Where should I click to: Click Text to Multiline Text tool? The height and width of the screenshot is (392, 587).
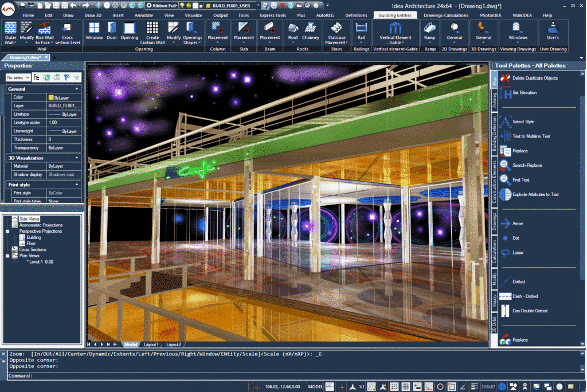(525, 136)
